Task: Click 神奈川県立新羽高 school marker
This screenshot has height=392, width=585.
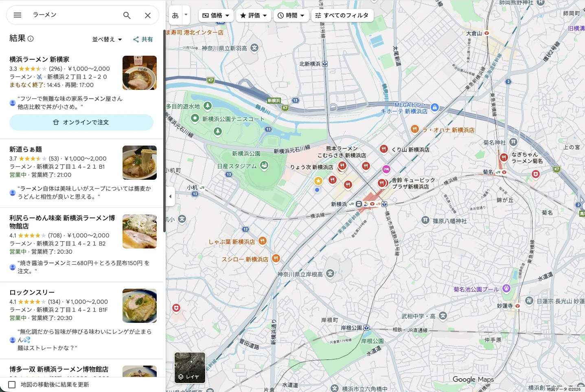Action: [254, 48]
